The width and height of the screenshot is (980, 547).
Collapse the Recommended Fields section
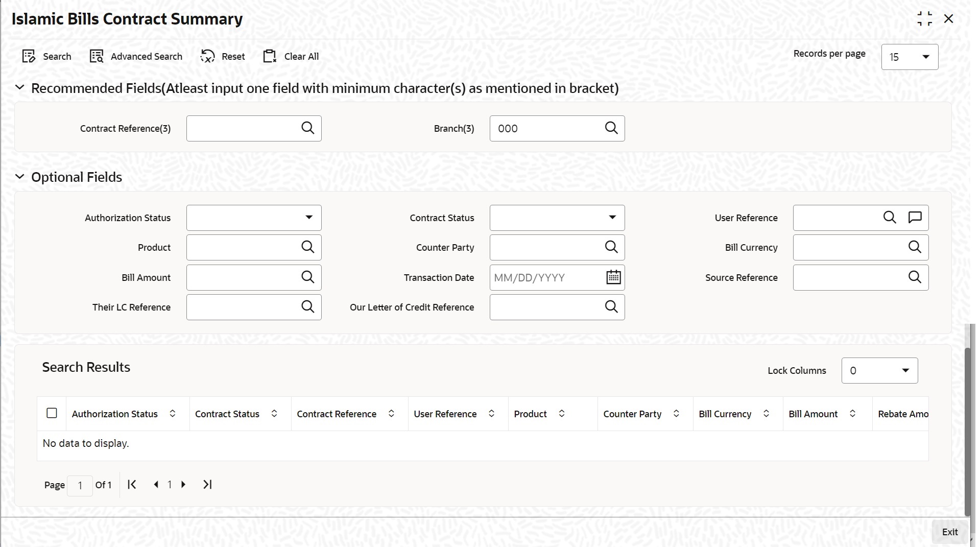tap(20, 88)
